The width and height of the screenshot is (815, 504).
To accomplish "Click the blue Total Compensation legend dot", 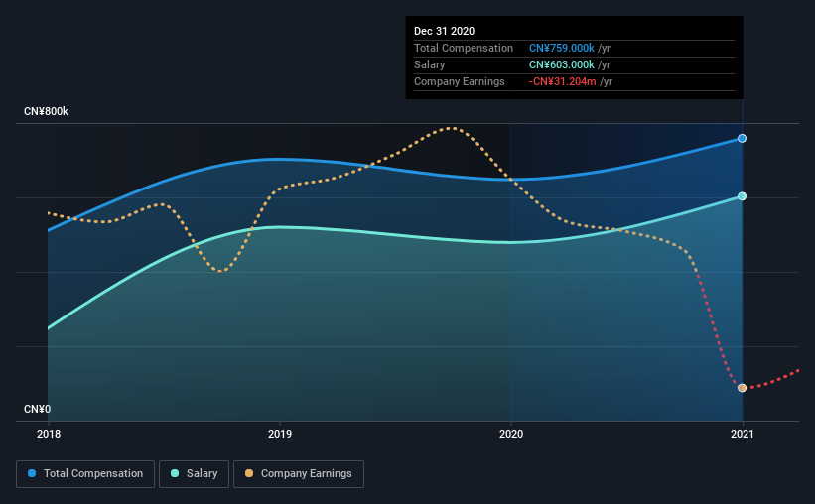I will pyautogui.click(x=32, y=473).
